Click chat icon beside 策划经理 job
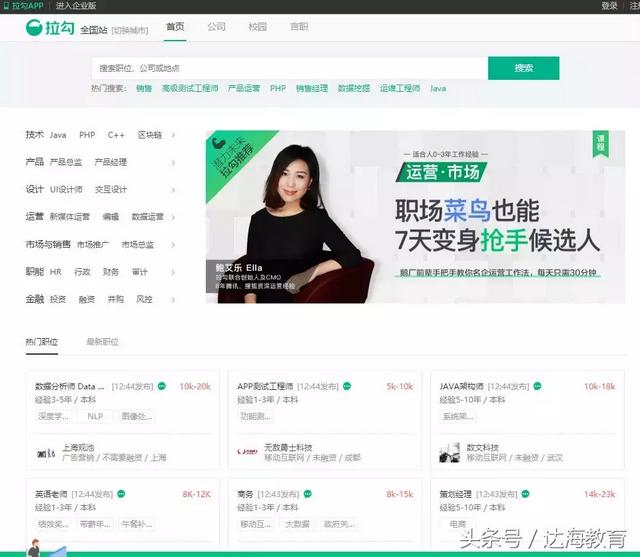Viewport: 640px width, 557px height. pos(525,494)
